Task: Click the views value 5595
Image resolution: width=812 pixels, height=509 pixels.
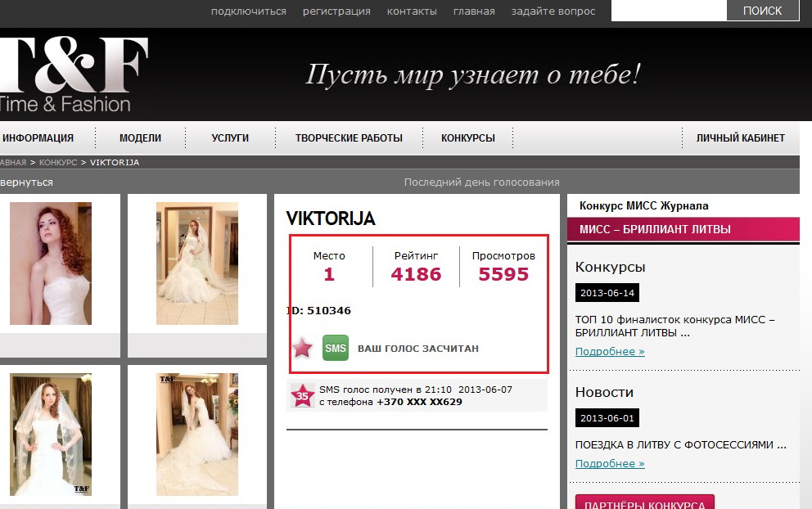Action: click(503, 274)
